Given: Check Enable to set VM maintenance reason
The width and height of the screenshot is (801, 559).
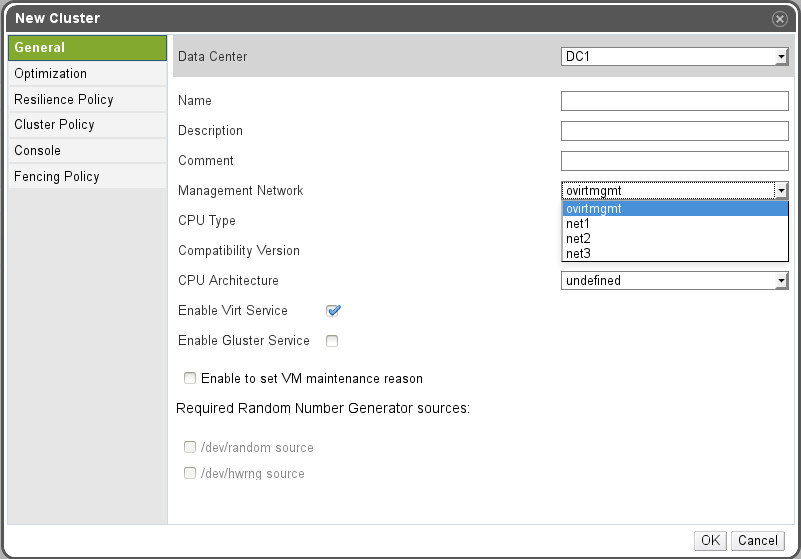Looking at the screenshot, I should [190, 379].
